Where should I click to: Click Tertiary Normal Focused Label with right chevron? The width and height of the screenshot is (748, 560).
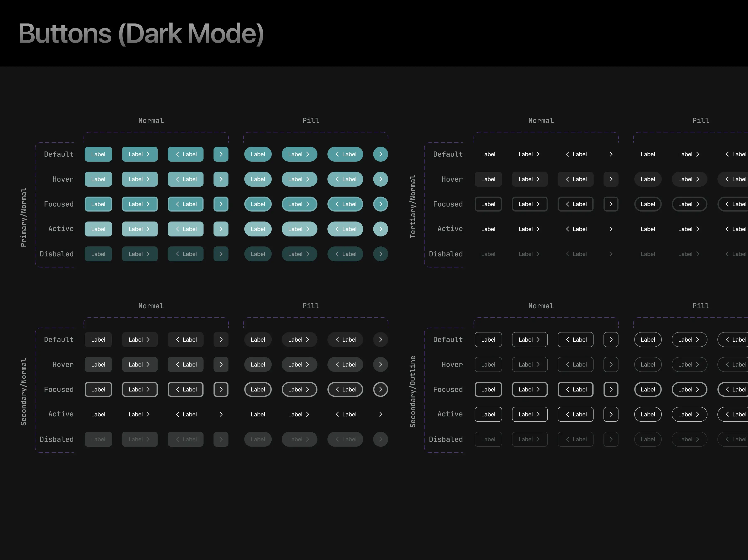click(530, 204)
